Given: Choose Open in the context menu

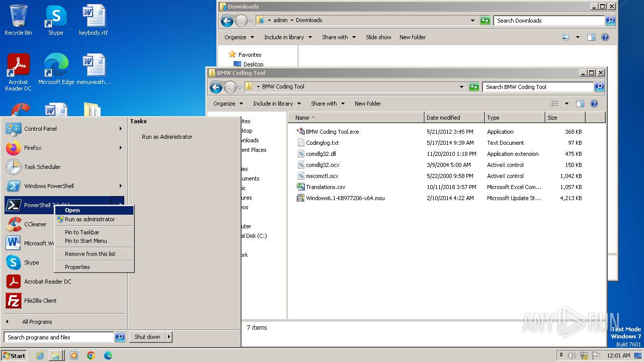Looking at the screenshot, I should pyautogui.click(x=94, y=210).
